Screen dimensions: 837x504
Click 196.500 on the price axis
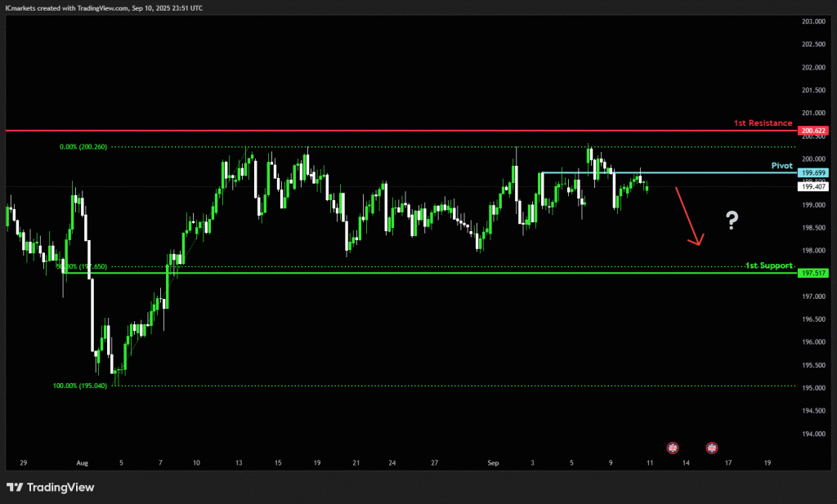tap(813, 319)
